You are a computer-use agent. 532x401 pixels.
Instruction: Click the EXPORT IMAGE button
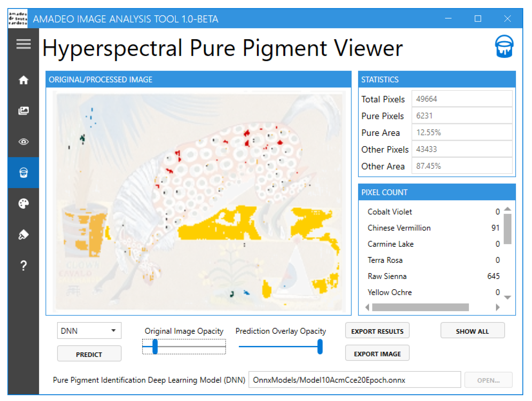pos(377,354)
